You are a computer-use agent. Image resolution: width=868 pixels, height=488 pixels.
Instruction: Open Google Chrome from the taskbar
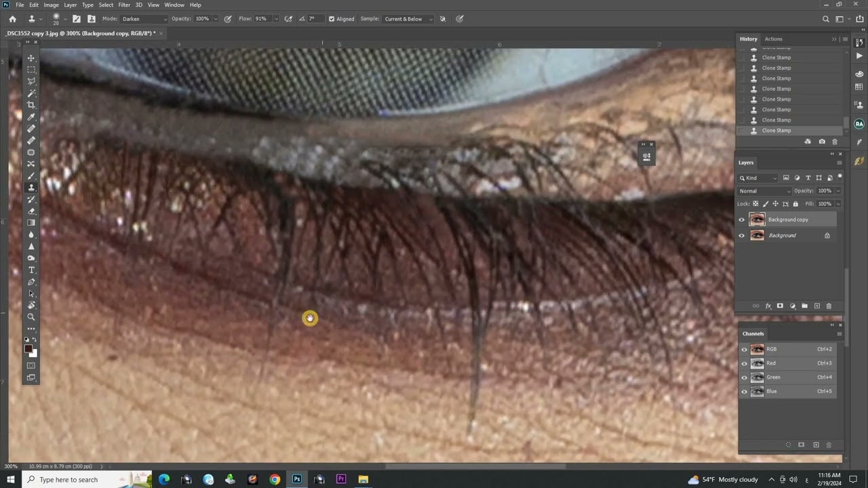pos(275,479)
